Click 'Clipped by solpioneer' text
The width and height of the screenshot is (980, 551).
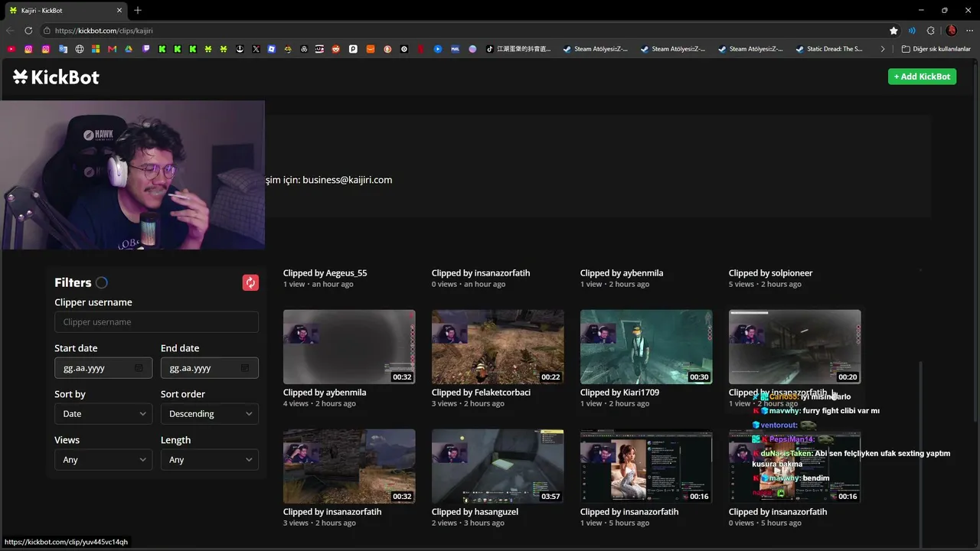tap(770, 273)
